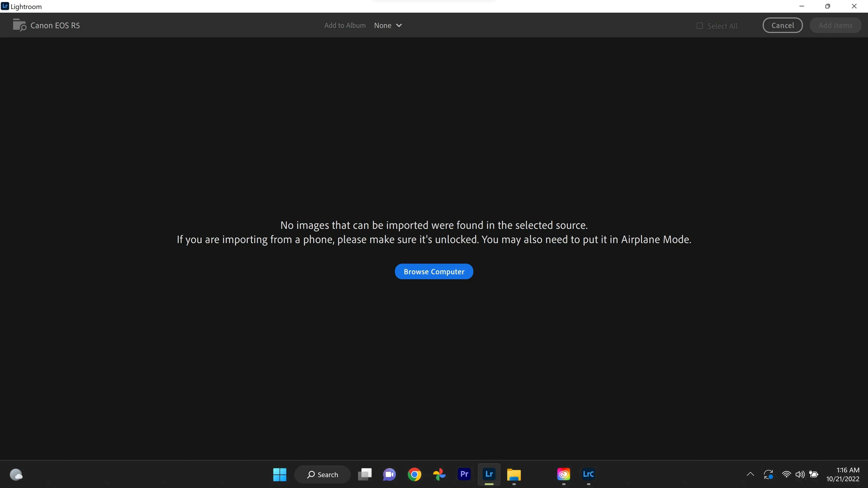Click the volume speaker tray icon

pyautogui.click(x=800, y=474)
